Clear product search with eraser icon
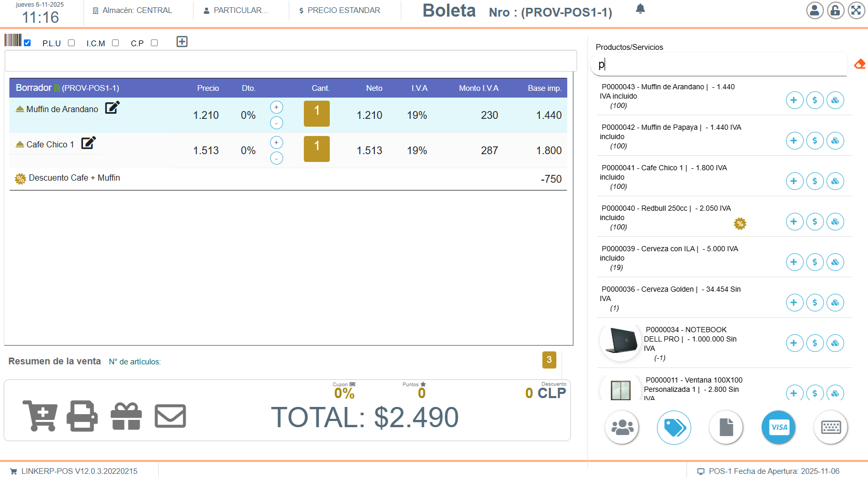Screen dimensions: 868x477 (x=859, y=64)
